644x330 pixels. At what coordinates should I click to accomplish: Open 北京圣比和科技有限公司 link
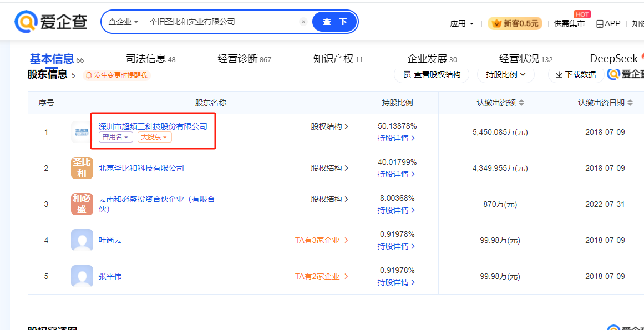141,168
